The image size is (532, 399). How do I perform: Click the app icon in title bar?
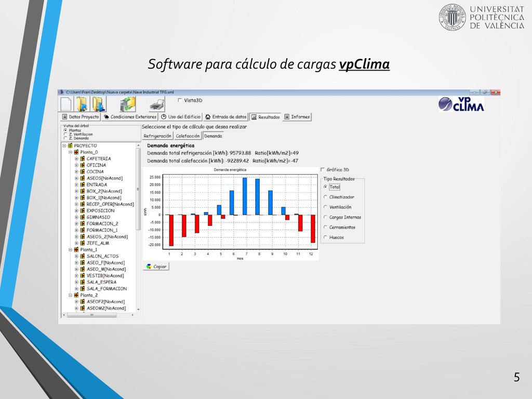pyautogui.click(x=62, y=92)
